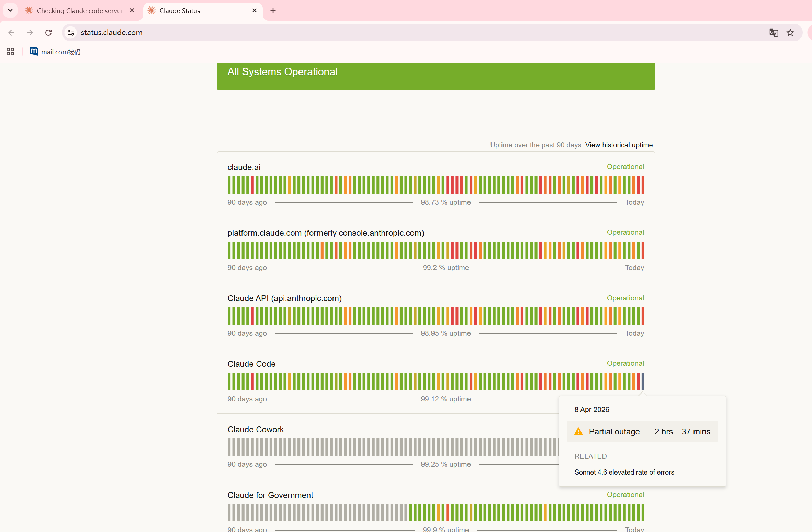812x532 pixels.
Task: Click the partial outage warning icon
Action: click(x=578, y=431)
